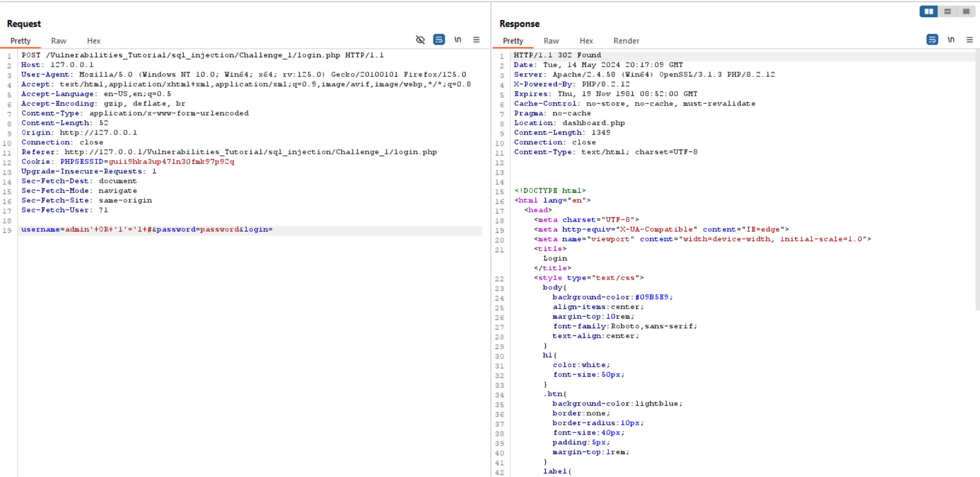This screenshot has width=980, height=477.
Task: Click Server Apache header in Response
Action: coord(644,75)
